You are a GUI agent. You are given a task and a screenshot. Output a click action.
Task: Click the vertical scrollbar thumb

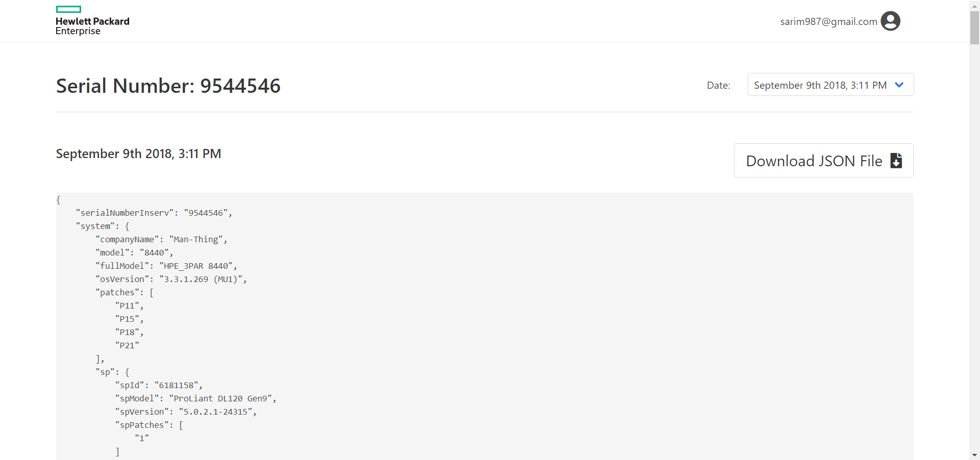point(974,28)
